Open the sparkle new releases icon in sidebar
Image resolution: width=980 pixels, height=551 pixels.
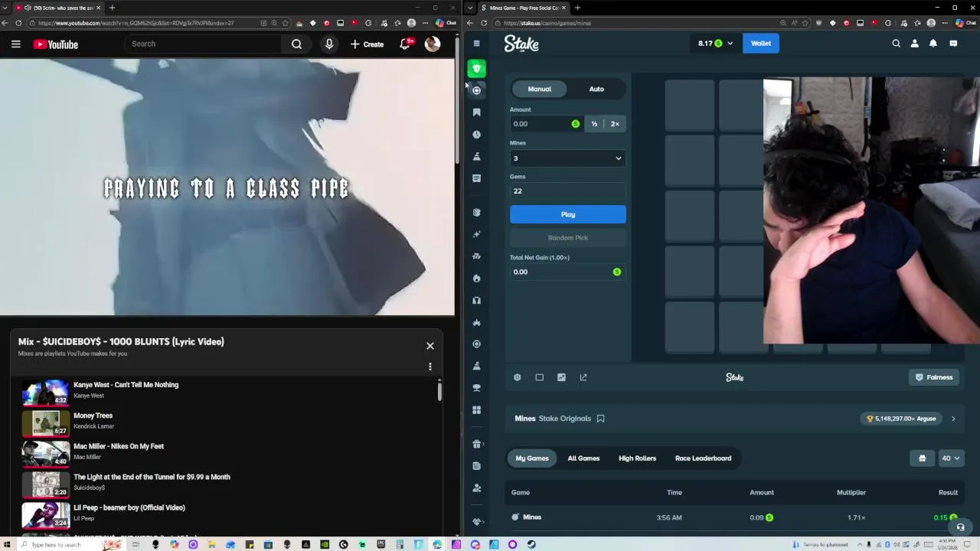pos(476,234)
